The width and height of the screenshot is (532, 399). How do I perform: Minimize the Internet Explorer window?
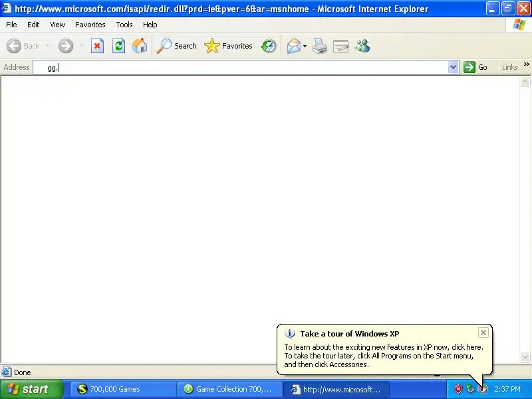click(493, 9)
